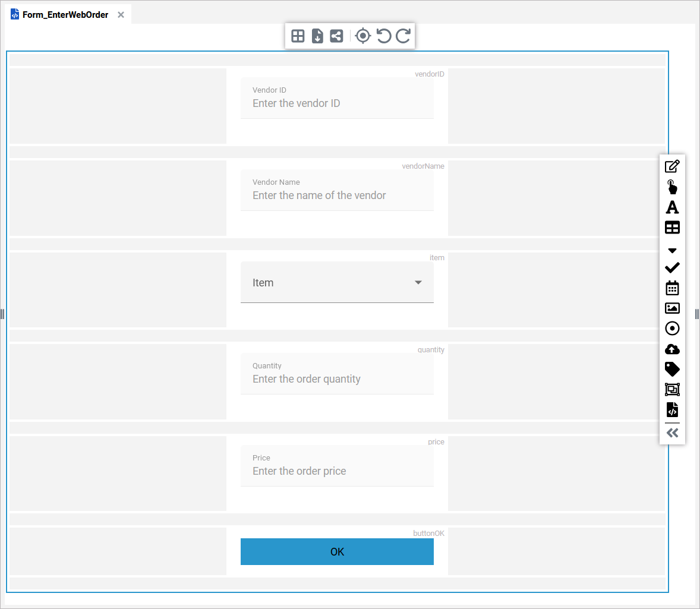700x609 pixels.
Task: Click the price component label
Action: 436,442
